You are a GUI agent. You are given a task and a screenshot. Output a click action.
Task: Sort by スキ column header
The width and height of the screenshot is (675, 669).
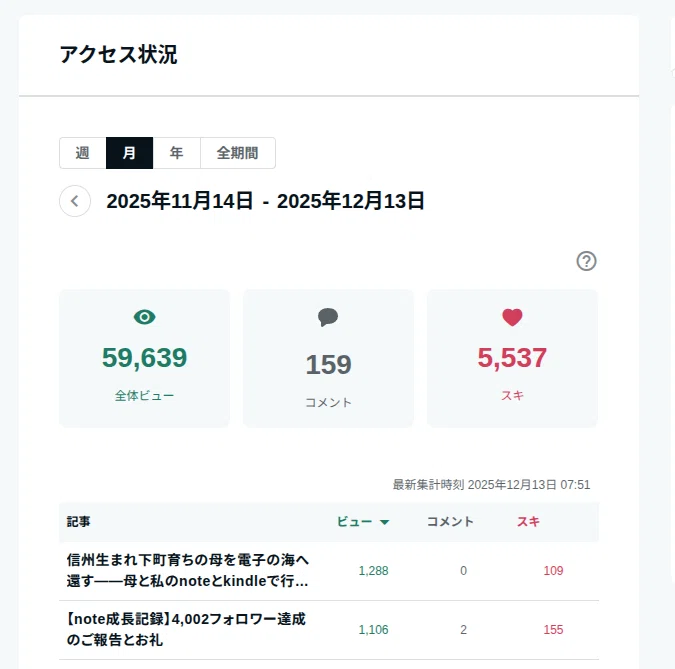[x=528, y=522]
